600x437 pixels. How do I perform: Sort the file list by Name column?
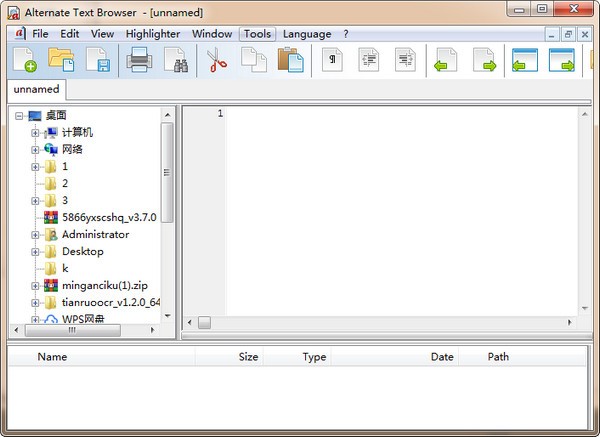(52, 356)
